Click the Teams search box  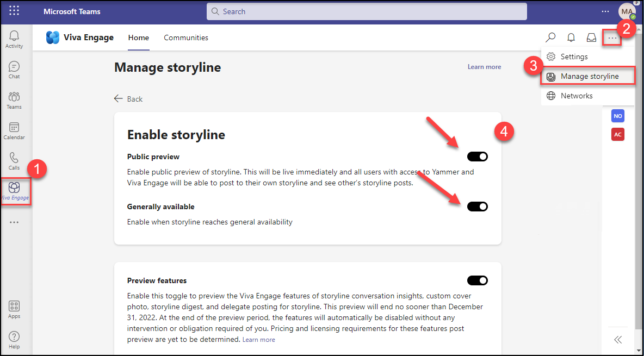[367, 11]
